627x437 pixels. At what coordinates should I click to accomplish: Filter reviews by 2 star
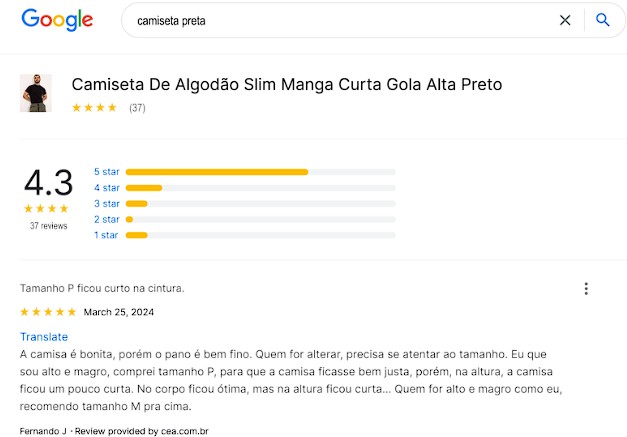point(106,219)
